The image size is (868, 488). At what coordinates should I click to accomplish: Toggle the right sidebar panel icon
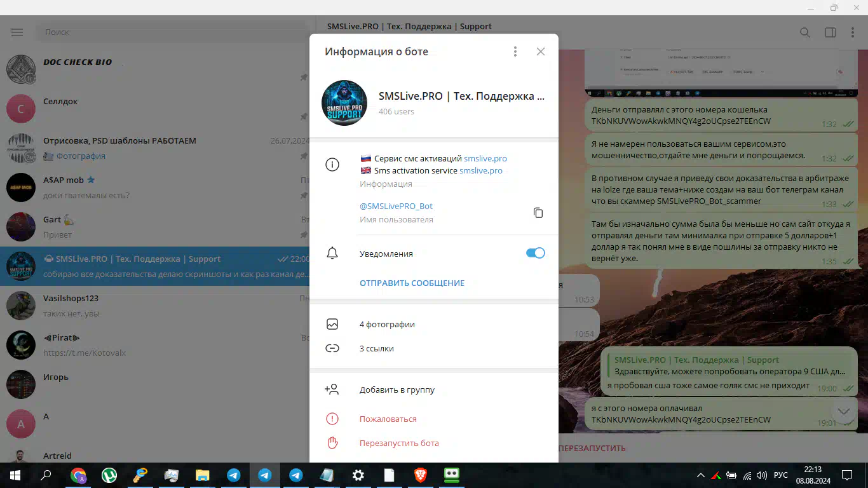point(831,32)
